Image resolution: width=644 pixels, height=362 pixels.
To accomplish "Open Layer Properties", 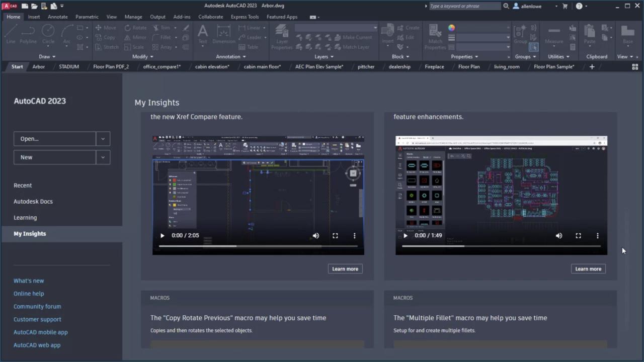I will point(282,37).
